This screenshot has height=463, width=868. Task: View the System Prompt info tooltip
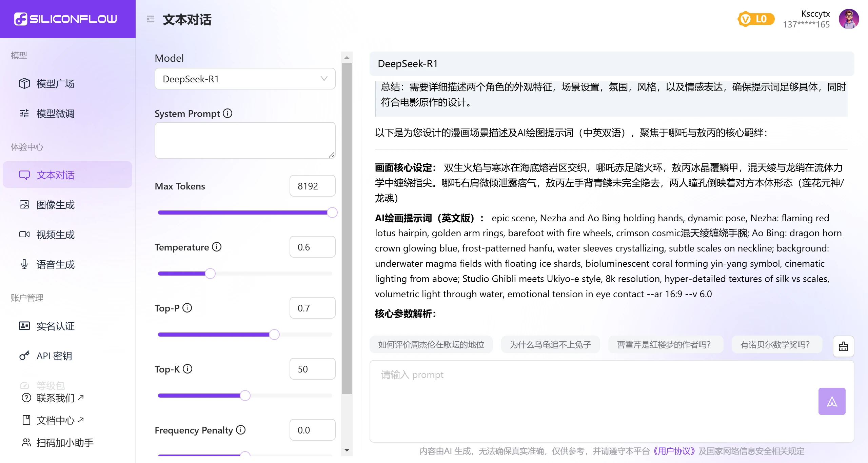[228, 113]
